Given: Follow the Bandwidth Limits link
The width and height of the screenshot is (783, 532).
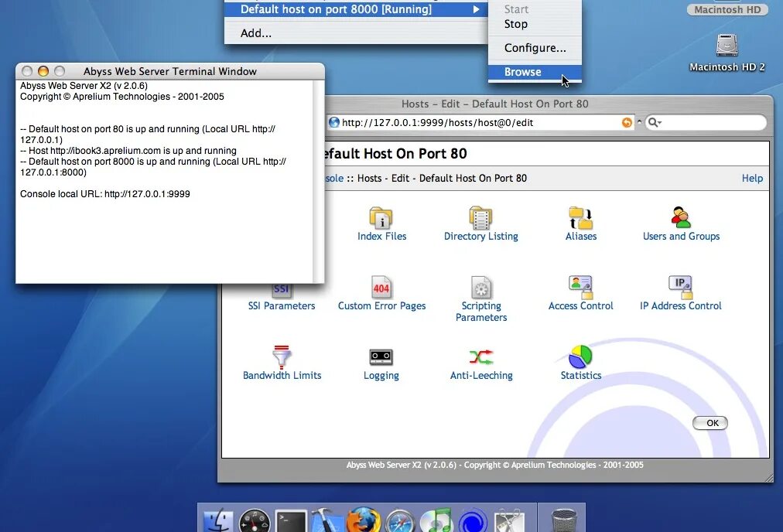Looking at the screenshot, I should point(282,375).
